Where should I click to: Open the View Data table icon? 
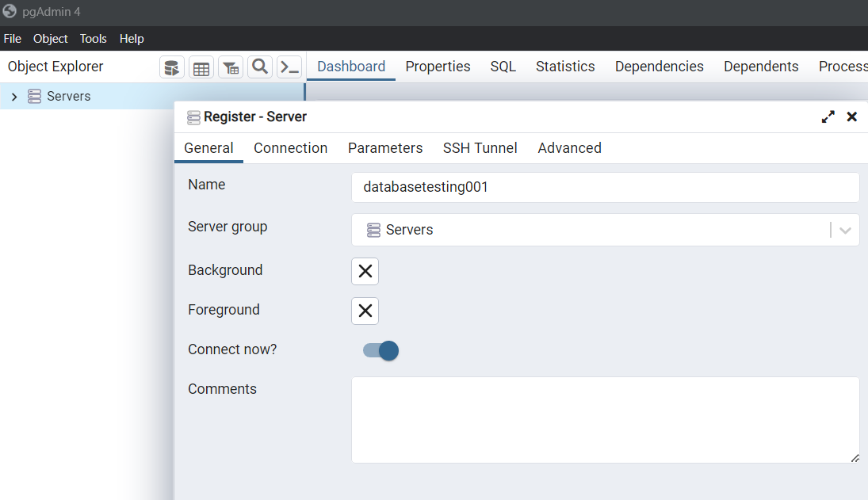click(201, 67)
